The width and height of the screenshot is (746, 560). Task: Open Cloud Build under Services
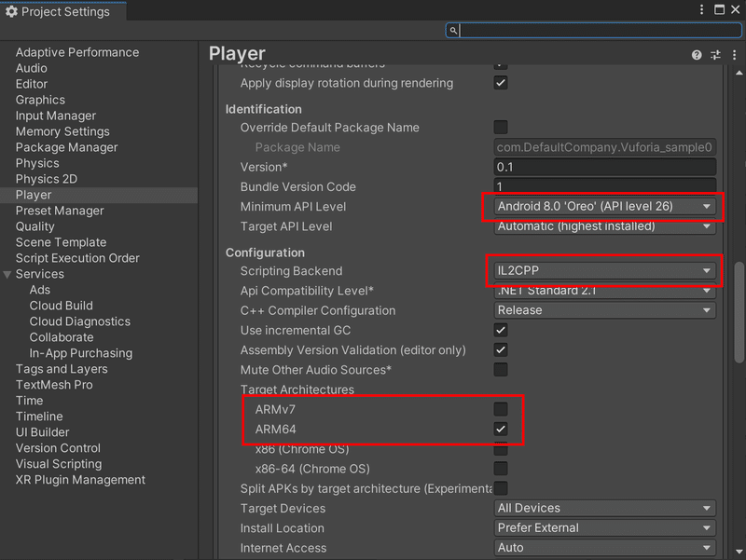click(61, 306)
